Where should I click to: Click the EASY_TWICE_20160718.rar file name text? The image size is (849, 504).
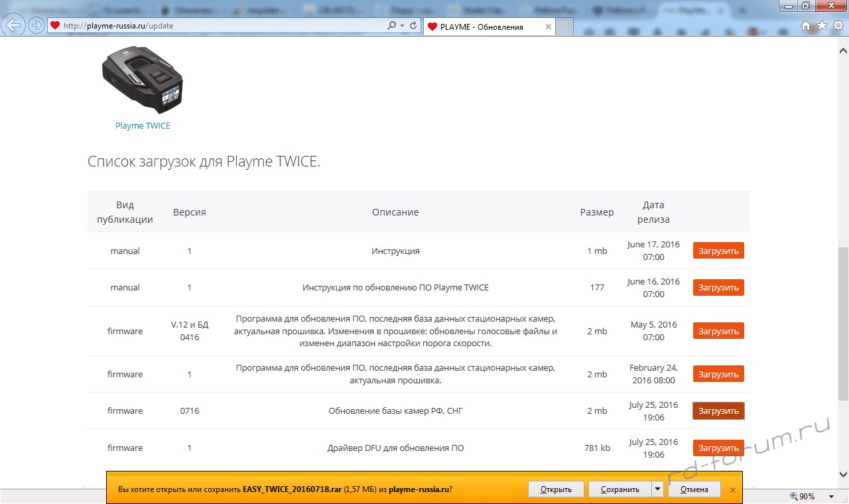pos(292,489)
